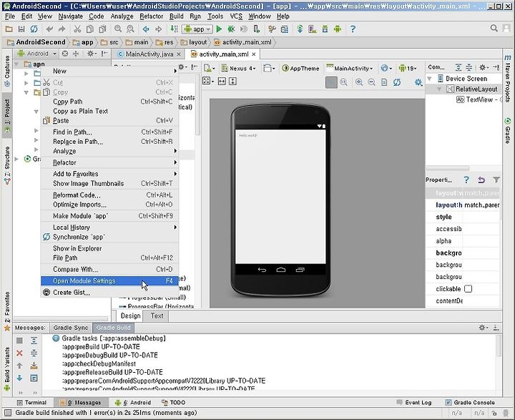
Task: Choose Make Module 'app' menu entry
Action: 109,216
